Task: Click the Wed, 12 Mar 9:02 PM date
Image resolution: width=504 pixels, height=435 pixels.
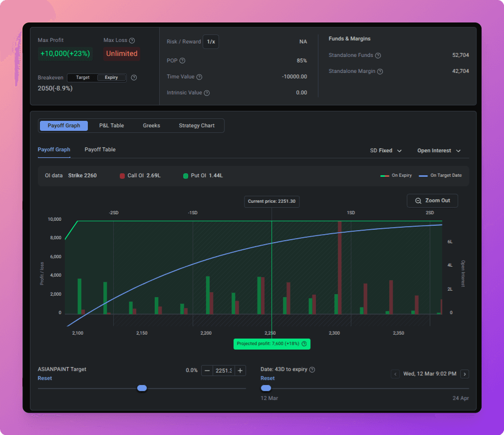Action: (x=430, y=374)
